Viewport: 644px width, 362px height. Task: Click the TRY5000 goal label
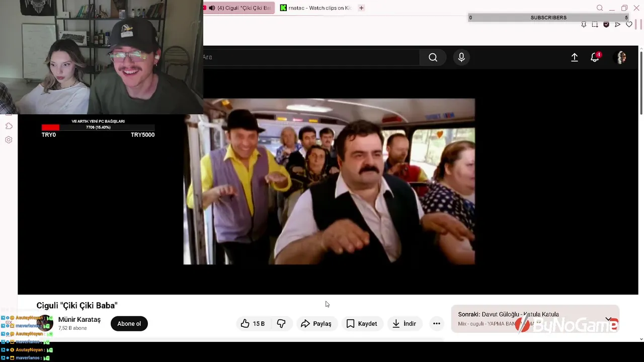(x=142, y=135)
